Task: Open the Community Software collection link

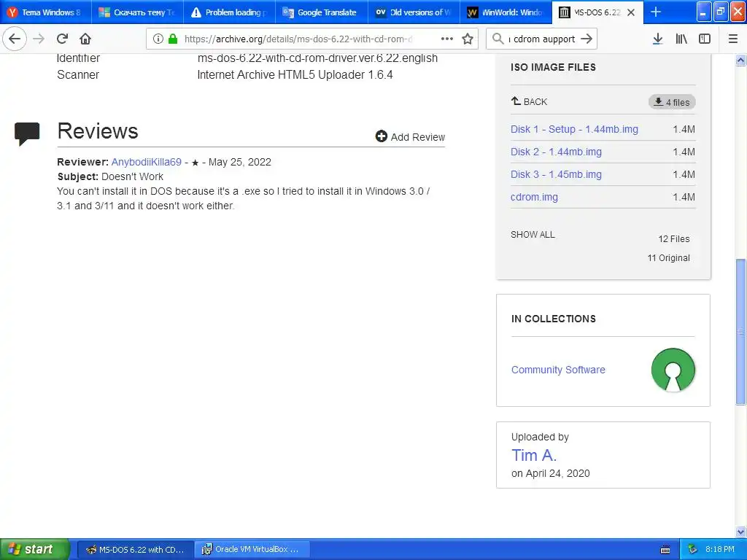Action: pos(558,370)
